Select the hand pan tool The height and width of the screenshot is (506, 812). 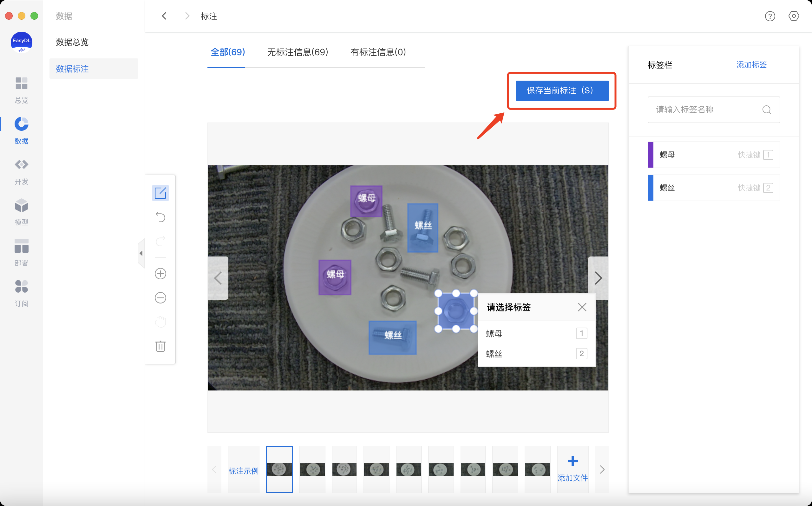pyautogui.click(x=160, y=322)
